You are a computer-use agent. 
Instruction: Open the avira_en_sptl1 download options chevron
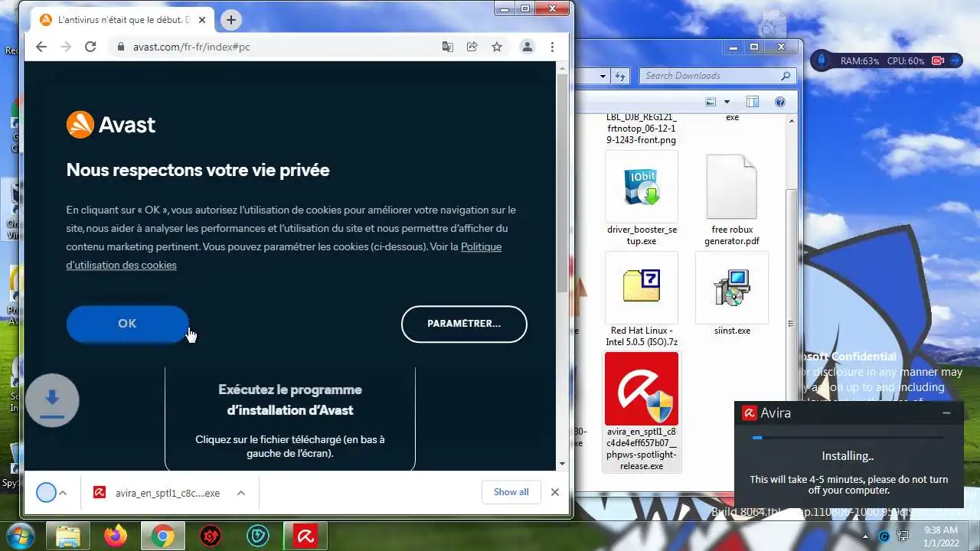[240, 493]
